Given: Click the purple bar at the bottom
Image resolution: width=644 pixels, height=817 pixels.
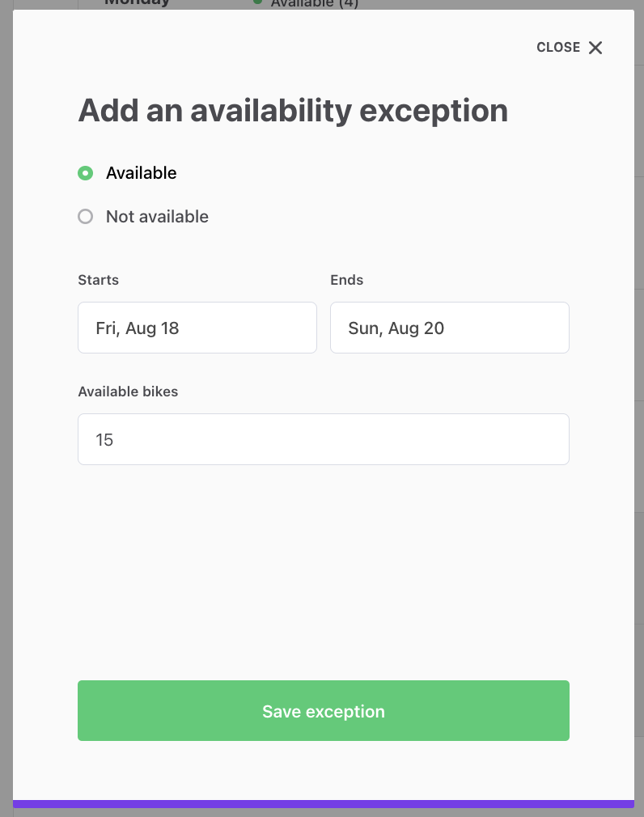Looking at the screenshot, I should click(322, 806).
